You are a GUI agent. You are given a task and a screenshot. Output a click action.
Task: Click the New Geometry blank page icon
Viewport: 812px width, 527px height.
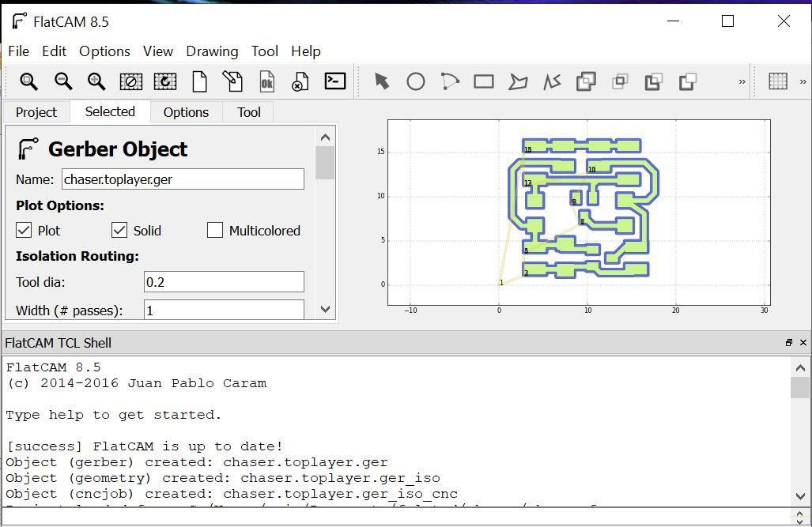click(x=199, y=81)
